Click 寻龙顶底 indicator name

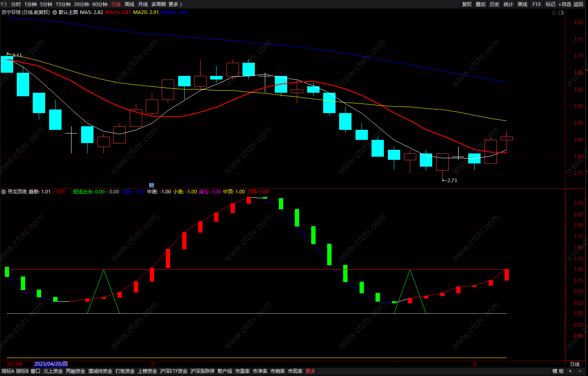tap(17, 192)
